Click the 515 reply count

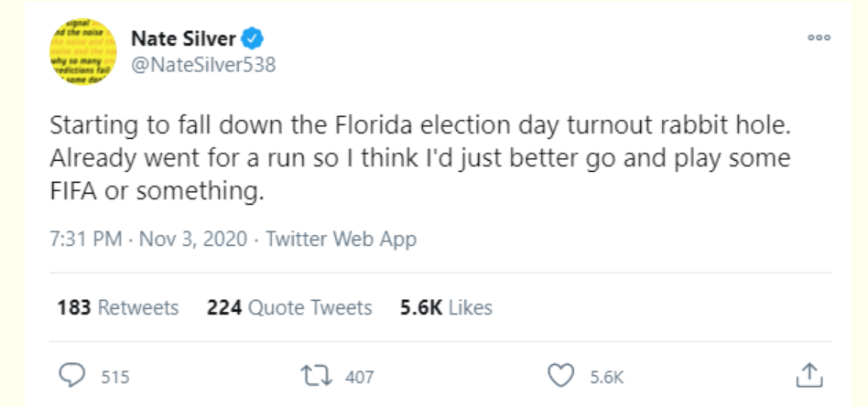[x=115, y=377]
